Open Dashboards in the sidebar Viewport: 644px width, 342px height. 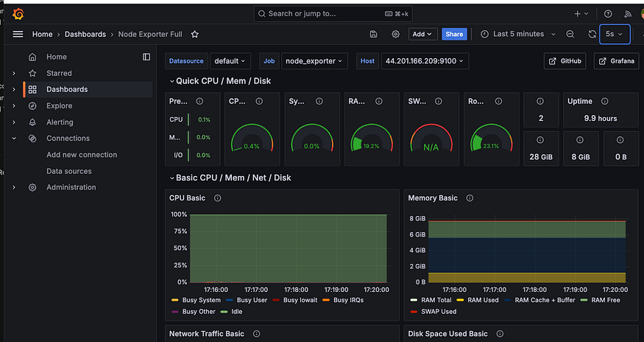click(x=67, y=89)
